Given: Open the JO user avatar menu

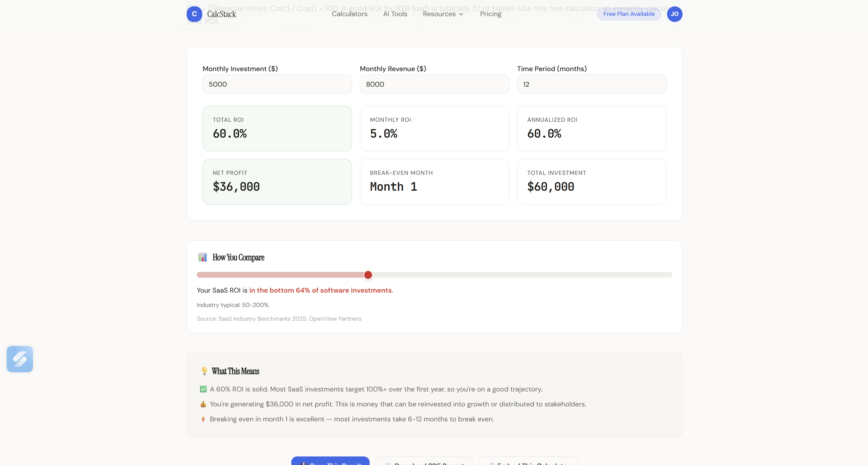Looking at the screenshot, I should (x=674, y=14).
